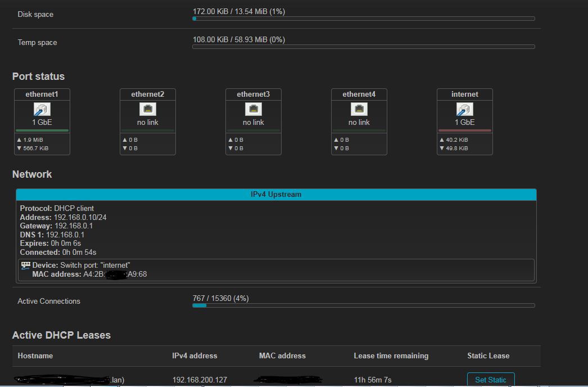Image resolution: width=588 pixels, height=387 pixels.
Task: Select the IPv4 Upstream header bar
Action: [276, 195]
